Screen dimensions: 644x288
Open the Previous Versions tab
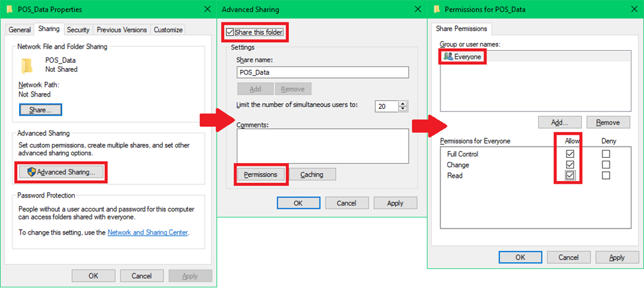click(122, 30)
